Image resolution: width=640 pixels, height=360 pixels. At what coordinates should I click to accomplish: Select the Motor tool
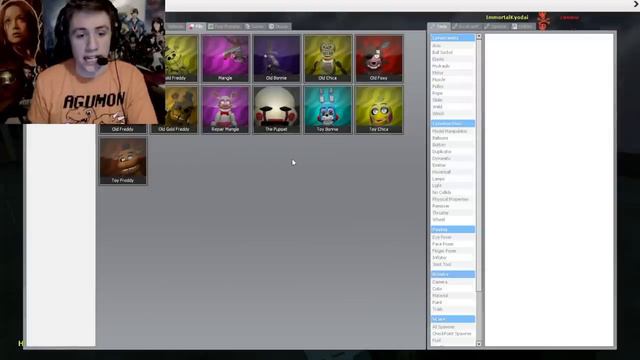453,73
